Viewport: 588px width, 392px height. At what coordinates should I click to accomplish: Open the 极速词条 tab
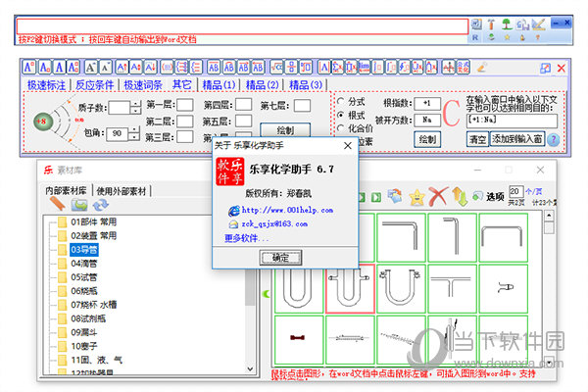click(143, 85)
